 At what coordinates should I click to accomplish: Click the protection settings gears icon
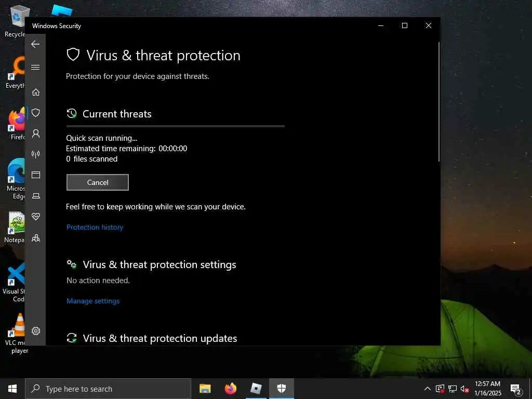pyautogui.click(x=72, y=264)
